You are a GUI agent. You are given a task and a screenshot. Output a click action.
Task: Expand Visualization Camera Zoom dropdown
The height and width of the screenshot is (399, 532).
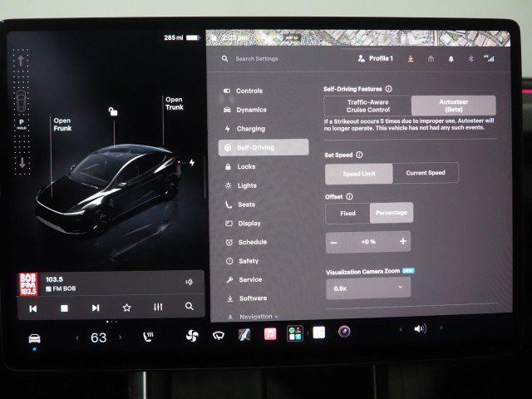tap(368, 288)
